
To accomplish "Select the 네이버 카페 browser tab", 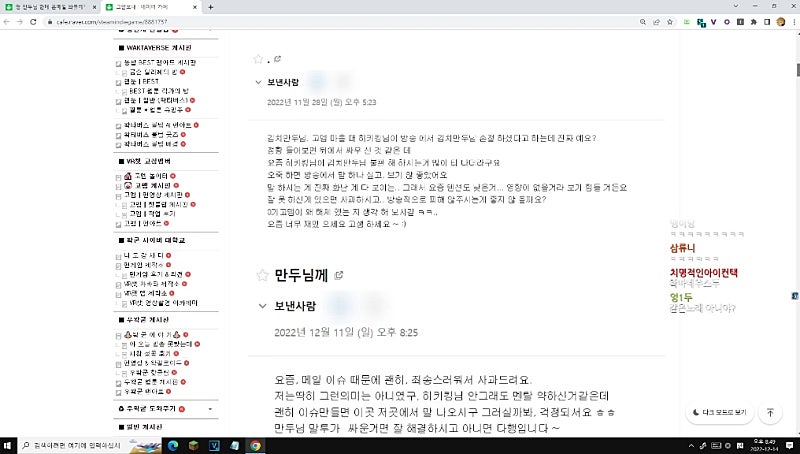I will 152,7.
